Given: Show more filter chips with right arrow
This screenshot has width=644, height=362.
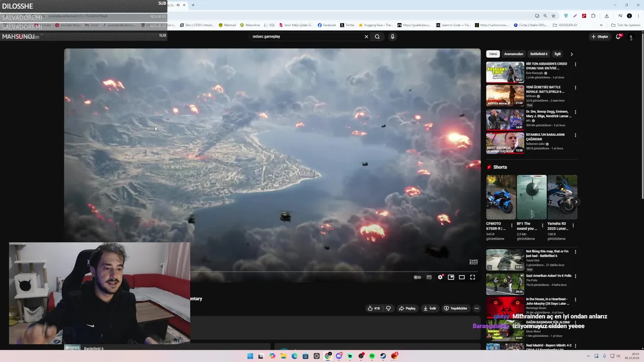Looking at the screenshot, I should (572, 54).
